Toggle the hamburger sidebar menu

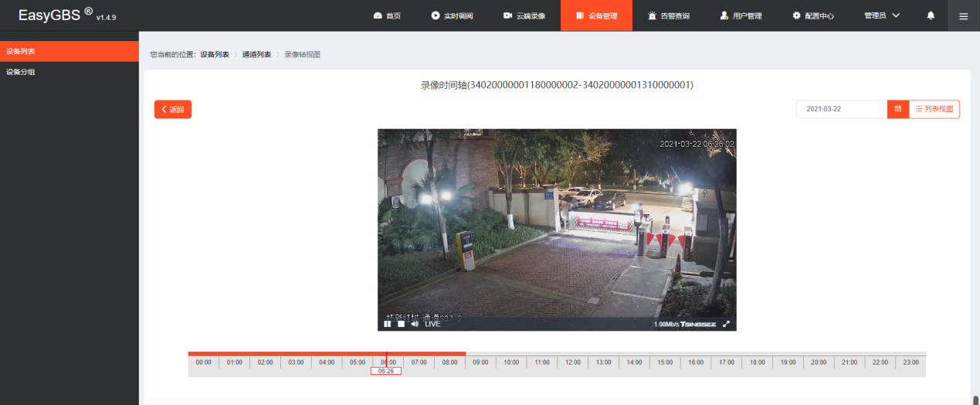point(963,15)
